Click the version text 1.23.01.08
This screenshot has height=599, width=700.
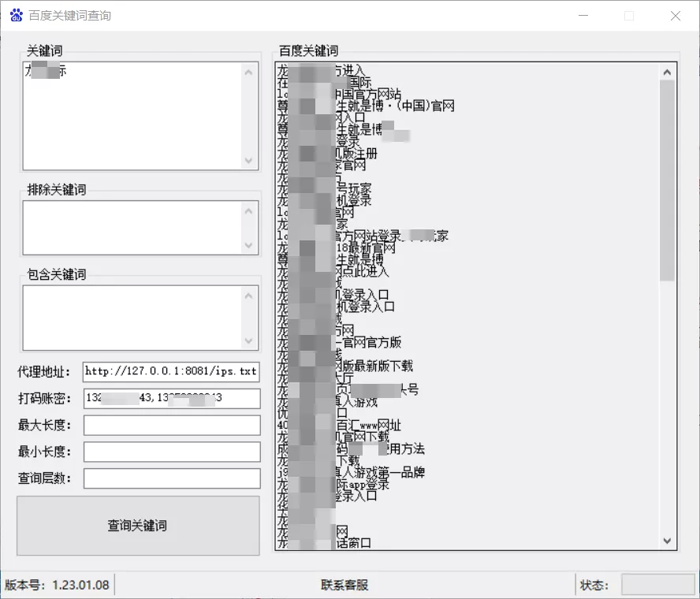tap(81, 585)
